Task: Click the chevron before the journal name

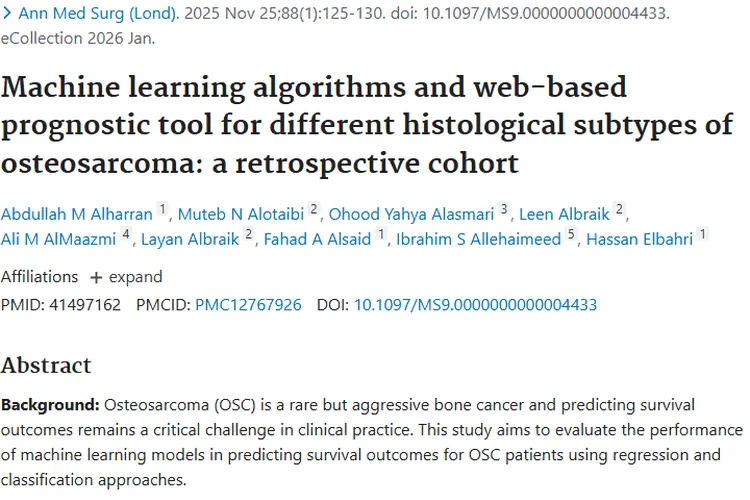Action: pyautogui.click(x=6, y=16)
